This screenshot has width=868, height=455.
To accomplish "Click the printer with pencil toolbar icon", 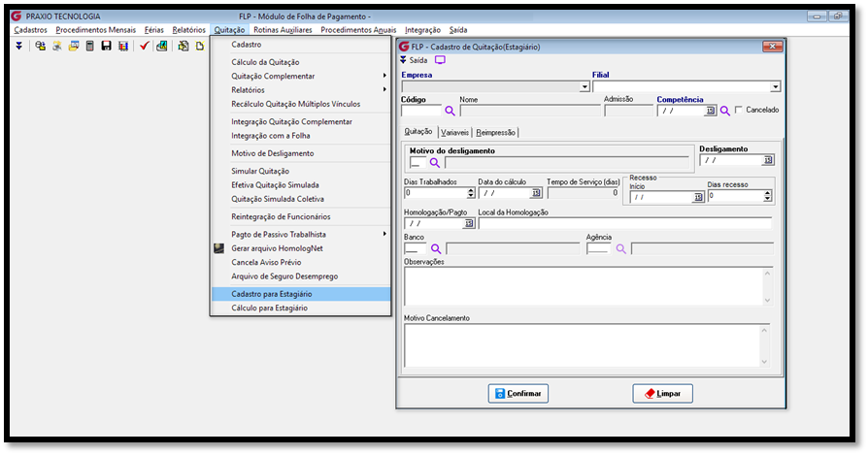I will pos(183,46).
